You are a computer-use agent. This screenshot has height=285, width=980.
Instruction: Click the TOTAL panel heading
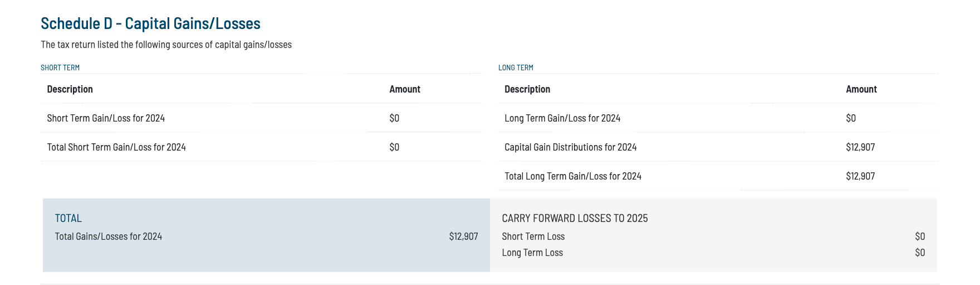[68, 218]
